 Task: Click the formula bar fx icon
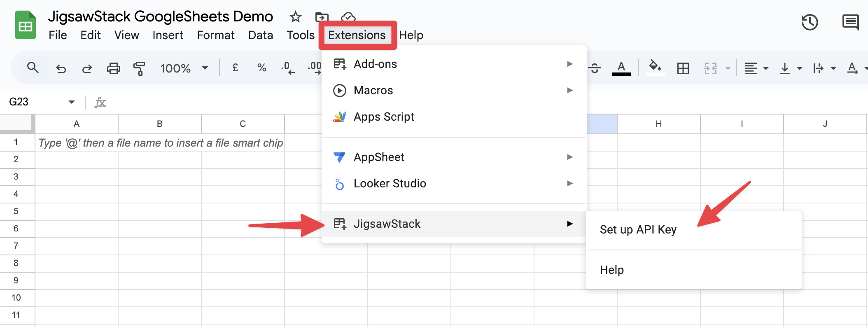100,102
